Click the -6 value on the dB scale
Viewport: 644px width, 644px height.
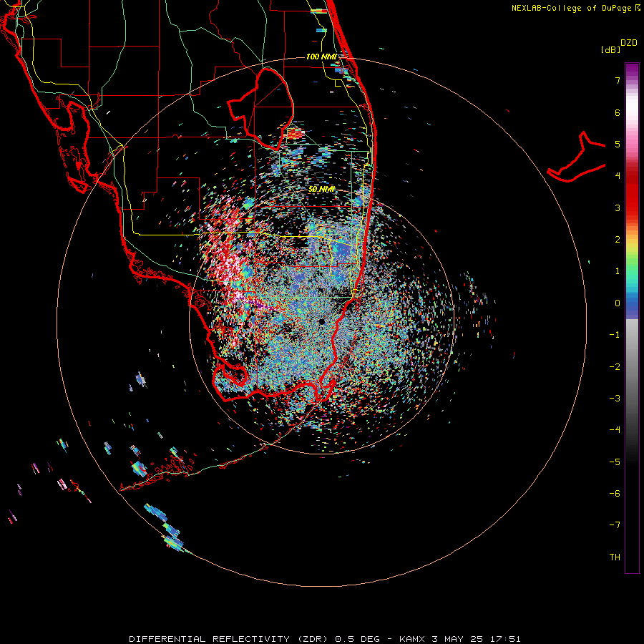coord(615,493)
